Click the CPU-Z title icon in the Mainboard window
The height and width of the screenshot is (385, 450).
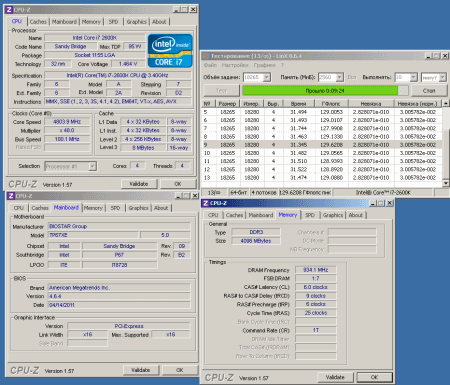[11, 196]
